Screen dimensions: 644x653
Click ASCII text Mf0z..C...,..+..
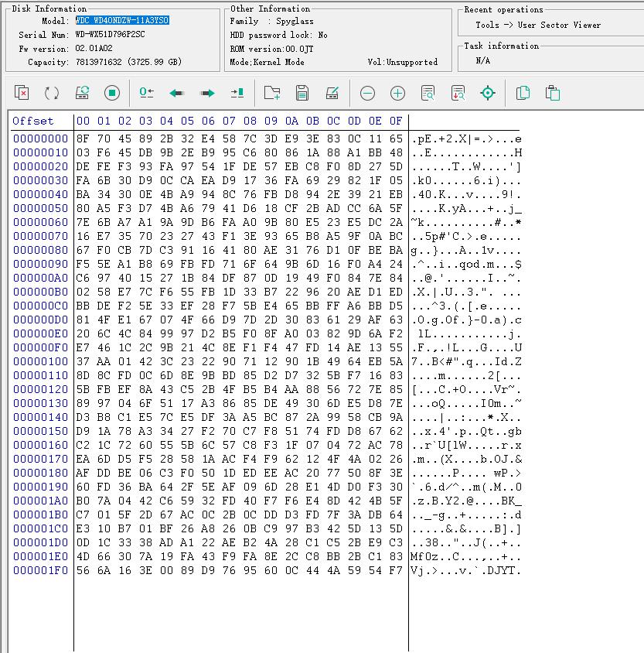coord(466,556)
